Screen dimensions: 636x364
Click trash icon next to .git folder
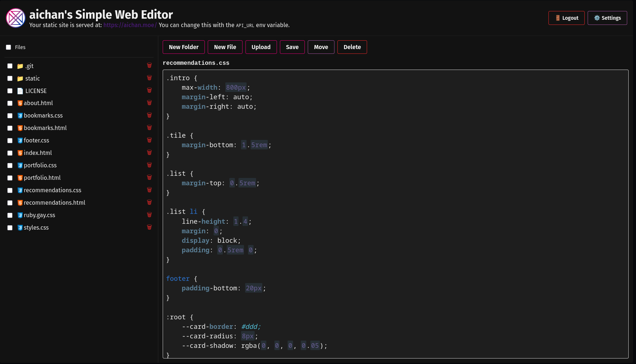click(x=149, y=66)
